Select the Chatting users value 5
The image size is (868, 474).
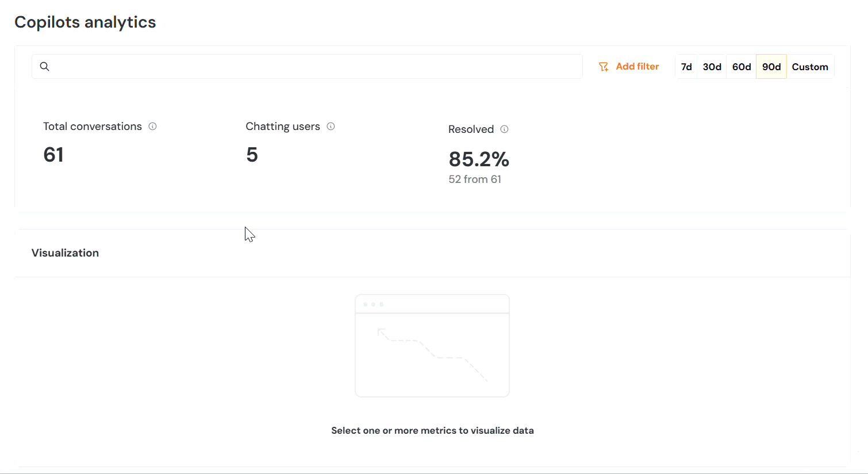pos(252,155)
